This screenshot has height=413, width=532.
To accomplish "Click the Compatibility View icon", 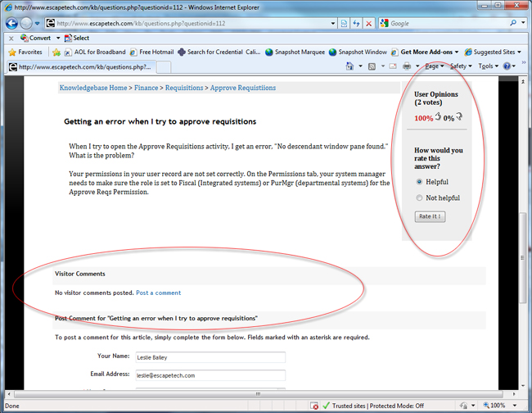I will (344, 24).
